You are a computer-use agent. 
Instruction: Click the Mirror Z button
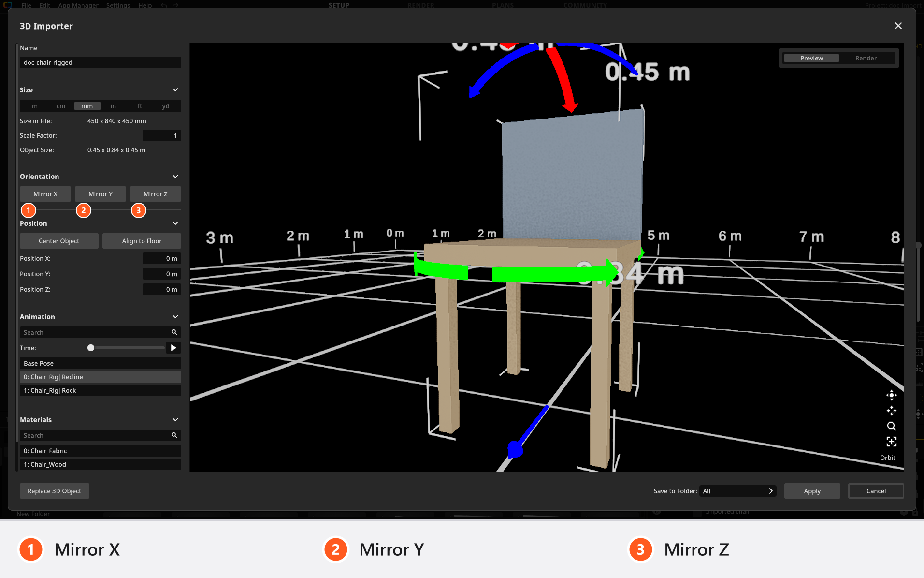click(156, 194)
